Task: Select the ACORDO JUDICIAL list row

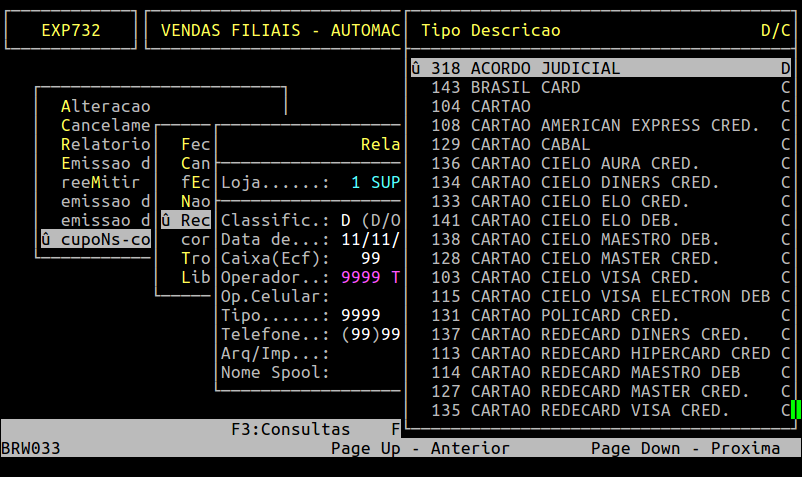Action: [x=545, y=69]
